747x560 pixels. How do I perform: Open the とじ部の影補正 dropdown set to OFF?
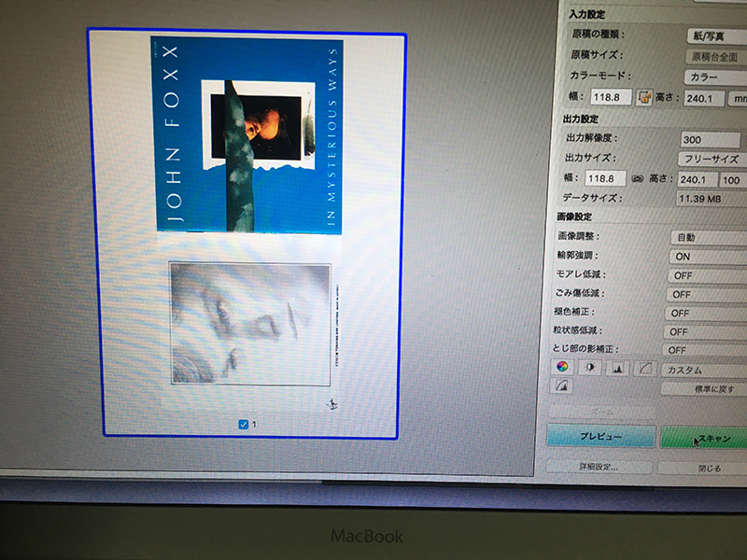click(x=705, y=351)
